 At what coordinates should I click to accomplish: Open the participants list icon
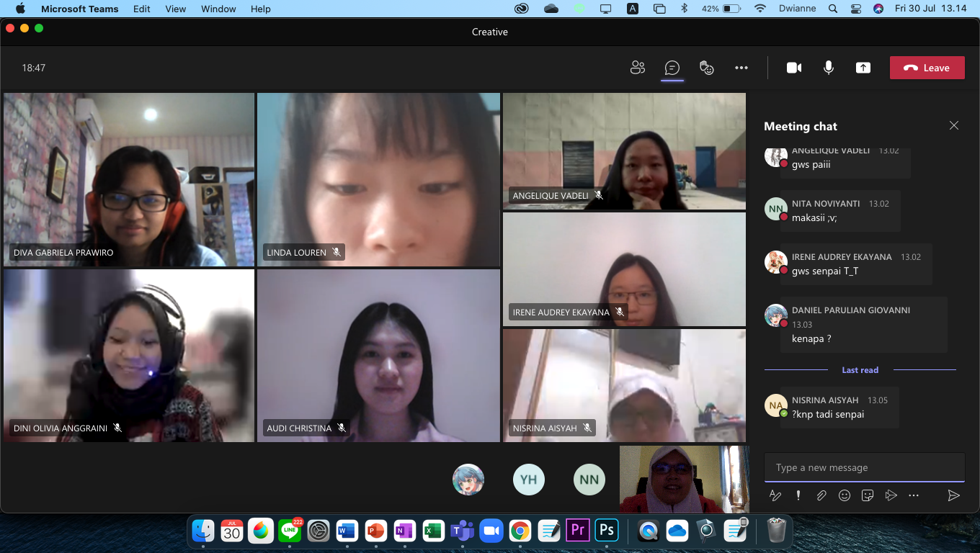point(637,68)
